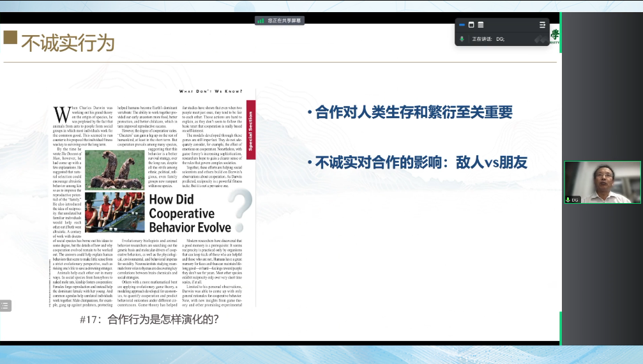Click the bullet '合作对人类生存和繁衍至关重要'

tap(414, 112)
